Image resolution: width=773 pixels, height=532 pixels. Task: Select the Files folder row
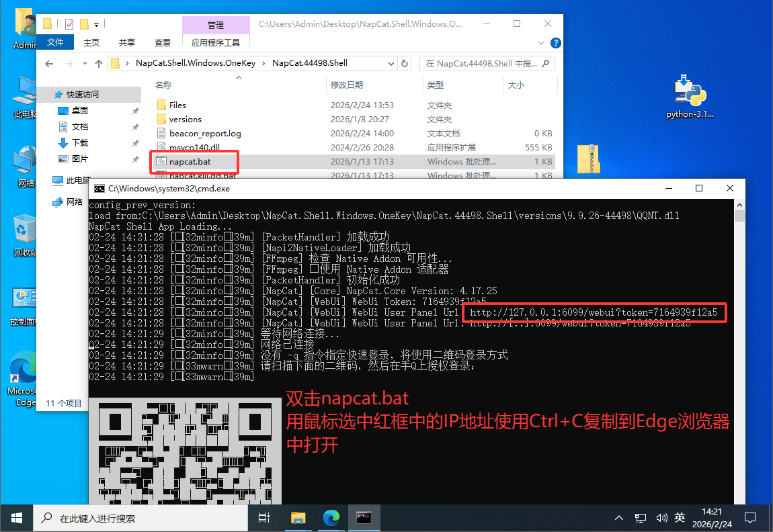pos(354,105)
